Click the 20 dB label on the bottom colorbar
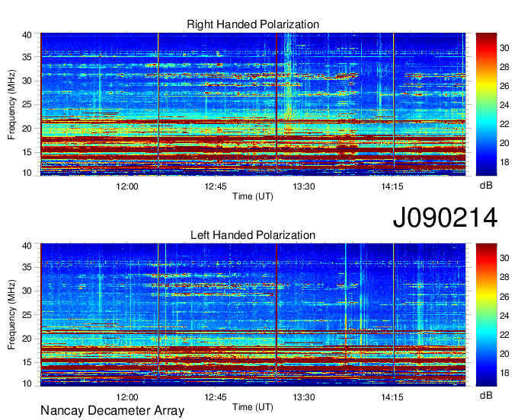The image size is (518, 420). [x=504, y=354]
